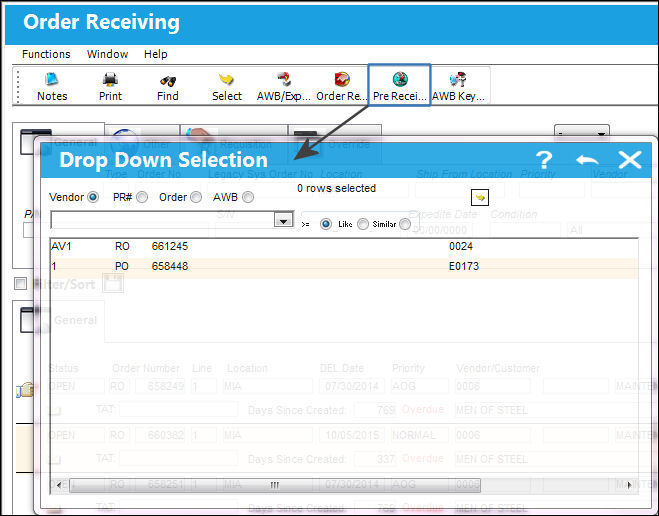
Task: Open the Functions menu
Action: click(x=46, y=54)
